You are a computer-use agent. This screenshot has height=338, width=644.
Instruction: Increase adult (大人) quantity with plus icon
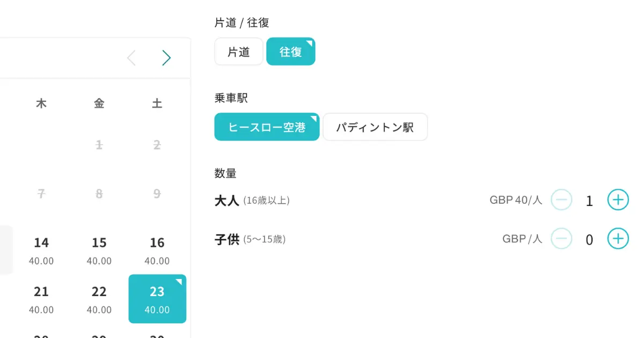618,200
